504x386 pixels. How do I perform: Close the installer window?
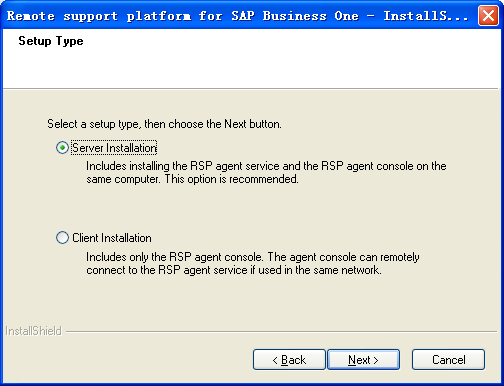coord(488,15)
